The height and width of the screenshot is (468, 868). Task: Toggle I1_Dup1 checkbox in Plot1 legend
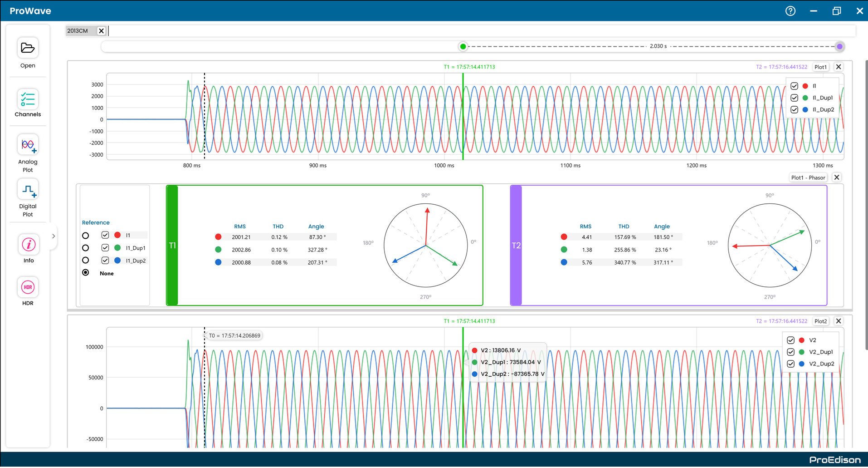click(794, 98)
